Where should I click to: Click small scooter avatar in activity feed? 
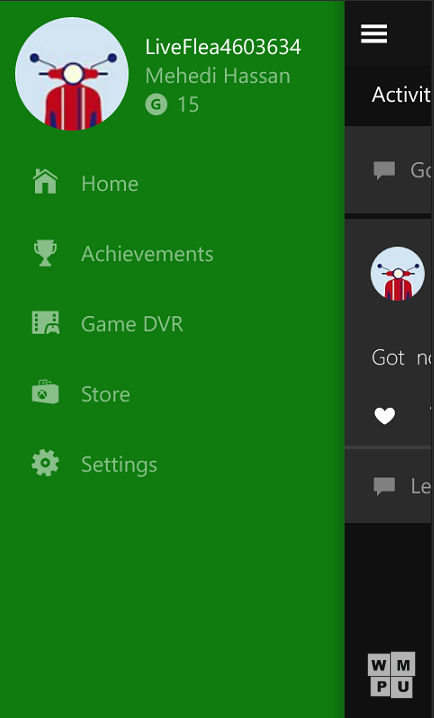coord(397,274)
